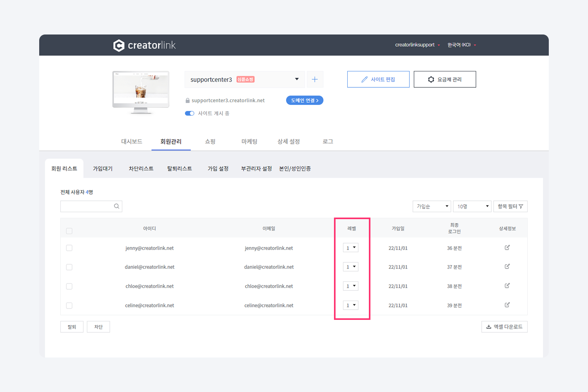The image size is (588, 392).
Task: Click chloe@creatorlink.net in the 아이디 column
Action: pos(149,286)
